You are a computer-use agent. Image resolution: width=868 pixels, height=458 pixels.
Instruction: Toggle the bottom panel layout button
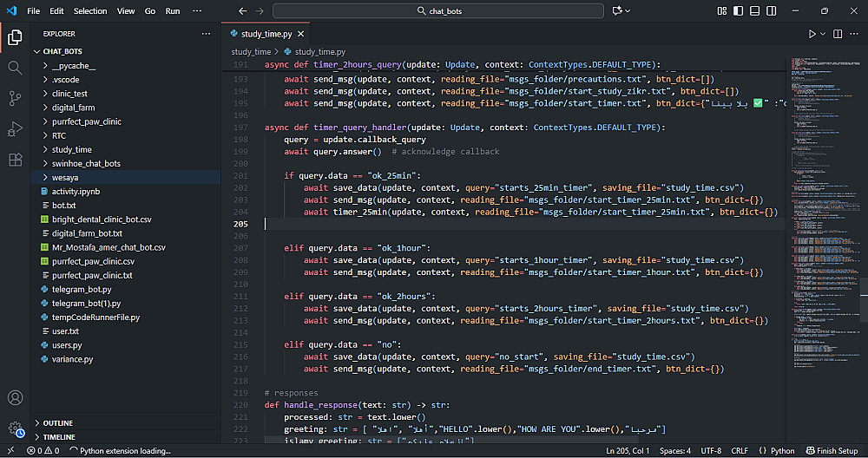pyautogui.click(x=753, y=11)
